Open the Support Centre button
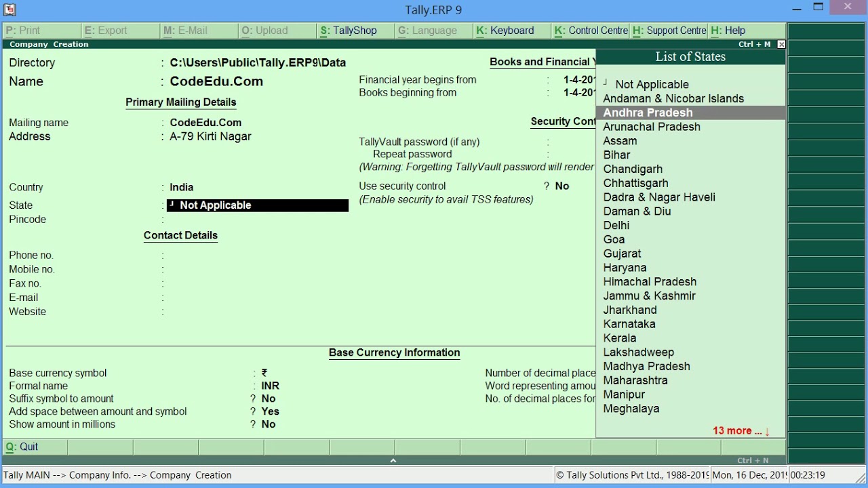The image size is (868, 488). 669,30
